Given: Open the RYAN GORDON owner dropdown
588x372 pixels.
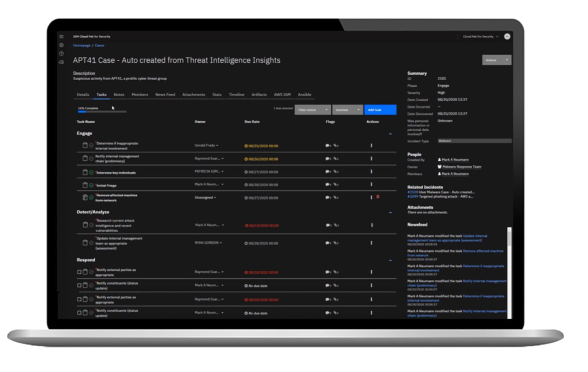Looking at the screenshot, I should [x=208, y=243].
